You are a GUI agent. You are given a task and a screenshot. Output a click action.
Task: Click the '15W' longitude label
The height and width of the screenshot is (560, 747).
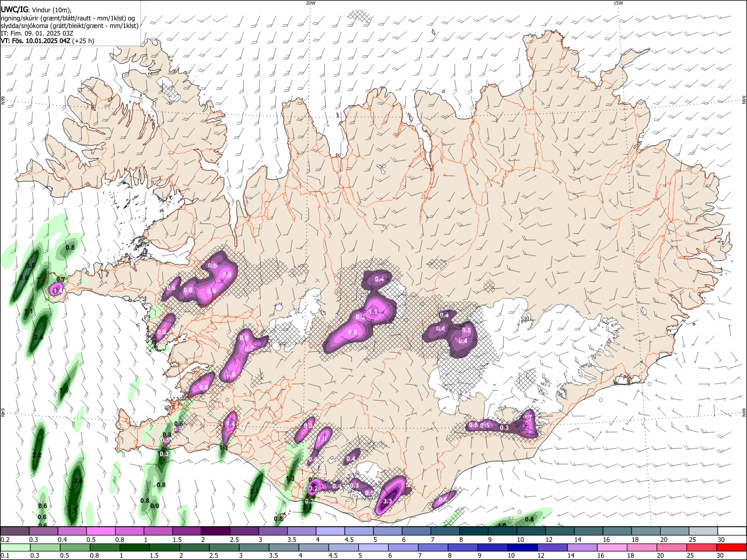coord(619,3)
